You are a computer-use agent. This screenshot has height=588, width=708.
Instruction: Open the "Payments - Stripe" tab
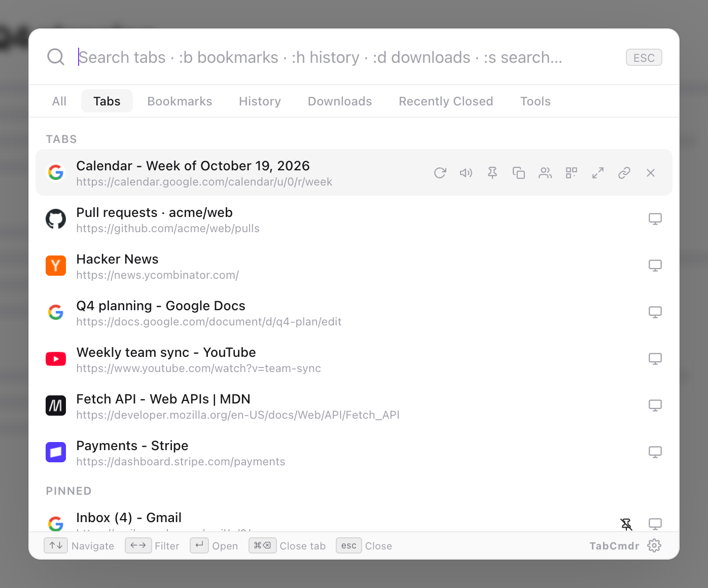354,452
